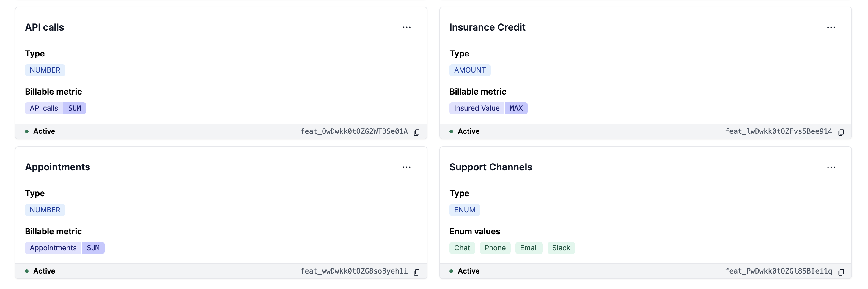
Task: Open the Insurance Credit feature title
Action: [x=487, y=27]
